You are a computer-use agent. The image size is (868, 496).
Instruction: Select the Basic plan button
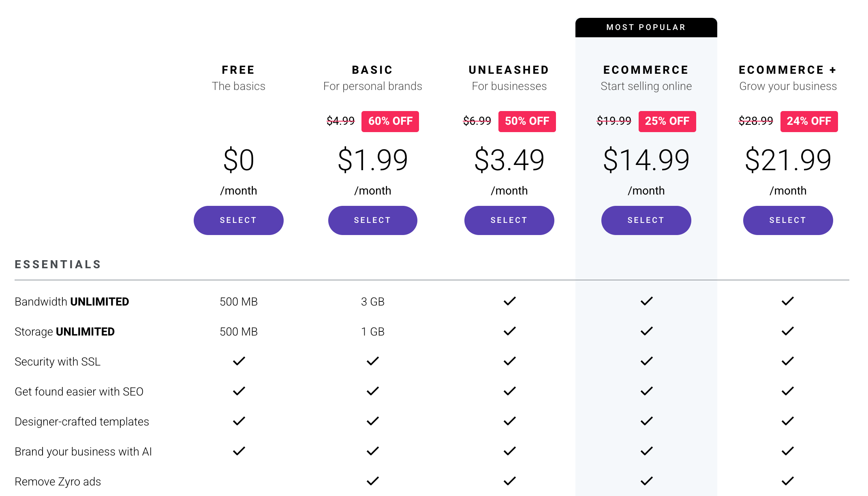(x=372, y=220)
